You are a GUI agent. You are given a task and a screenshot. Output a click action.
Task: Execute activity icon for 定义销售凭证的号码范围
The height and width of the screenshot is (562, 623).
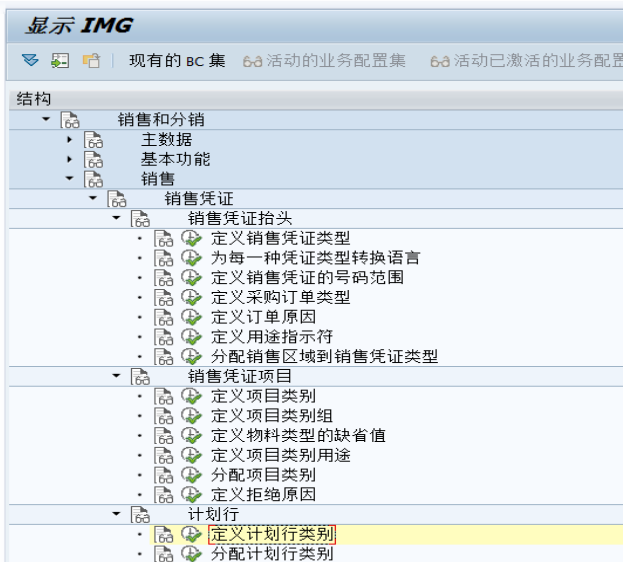point(192,277)
